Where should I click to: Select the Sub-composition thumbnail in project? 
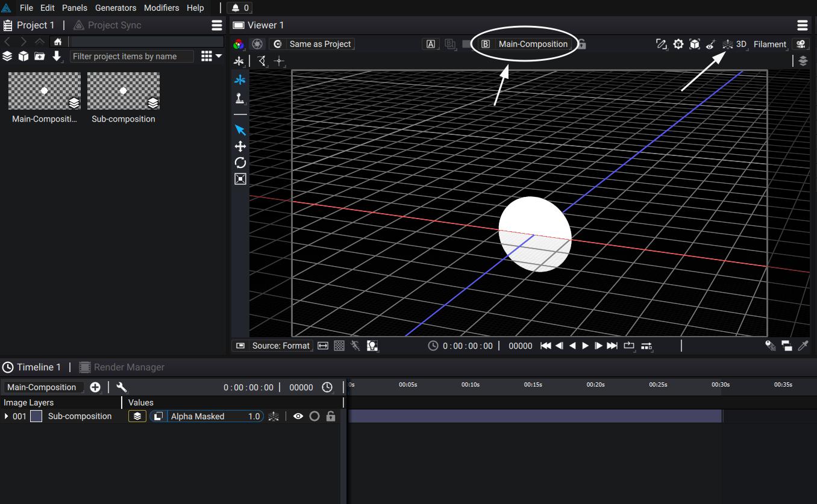124,91
